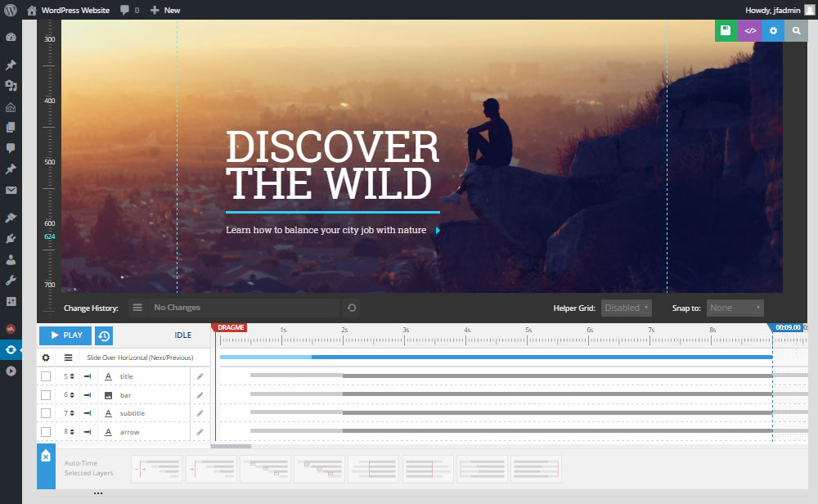Save the slider with the green save icon

[726, 30]
